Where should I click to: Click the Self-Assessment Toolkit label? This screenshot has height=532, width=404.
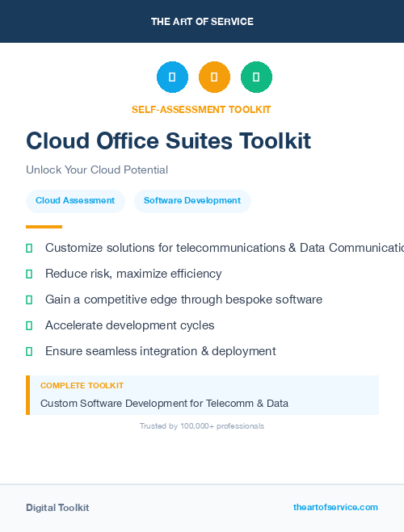tap(201, 110)
